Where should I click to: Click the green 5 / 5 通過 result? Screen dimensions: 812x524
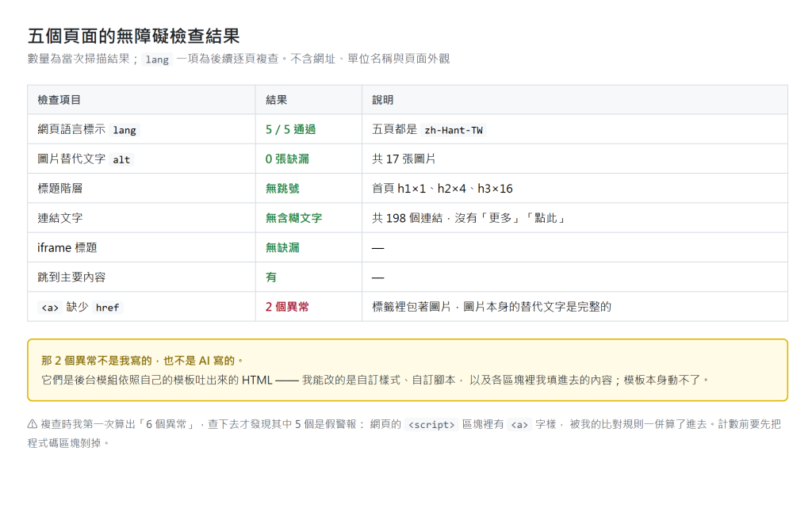click(290, 129)
